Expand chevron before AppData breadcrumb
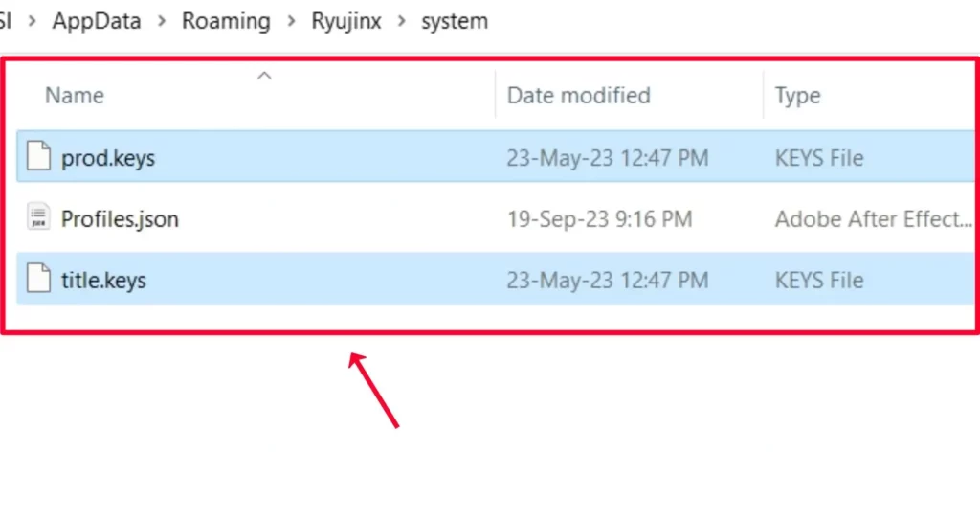Viewport: 980px width, 521px height. 32,22
